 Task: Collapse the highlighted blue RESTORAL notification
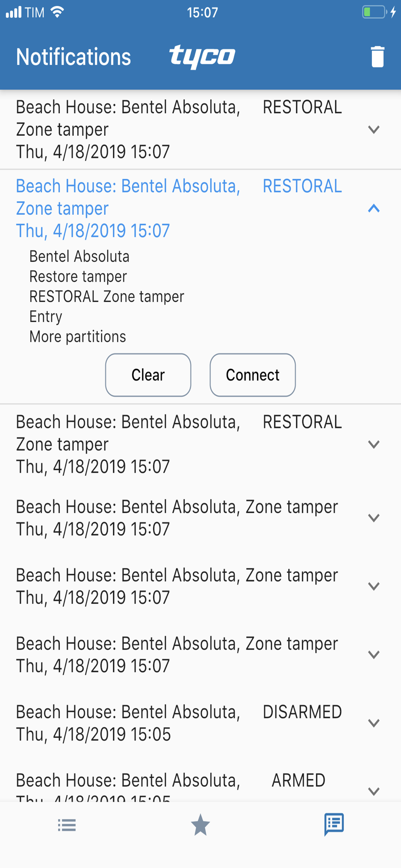(x=374, y=209)
